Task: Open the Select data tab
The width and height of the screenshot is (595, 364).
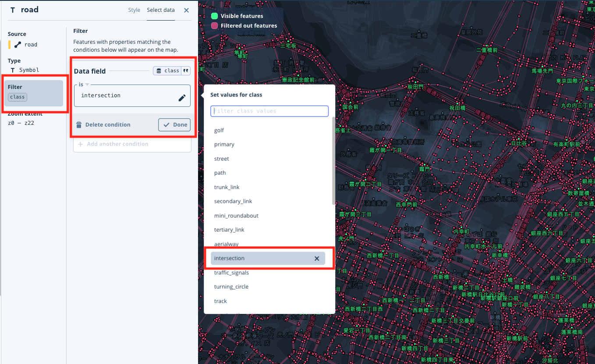Action: pos(161,10)
